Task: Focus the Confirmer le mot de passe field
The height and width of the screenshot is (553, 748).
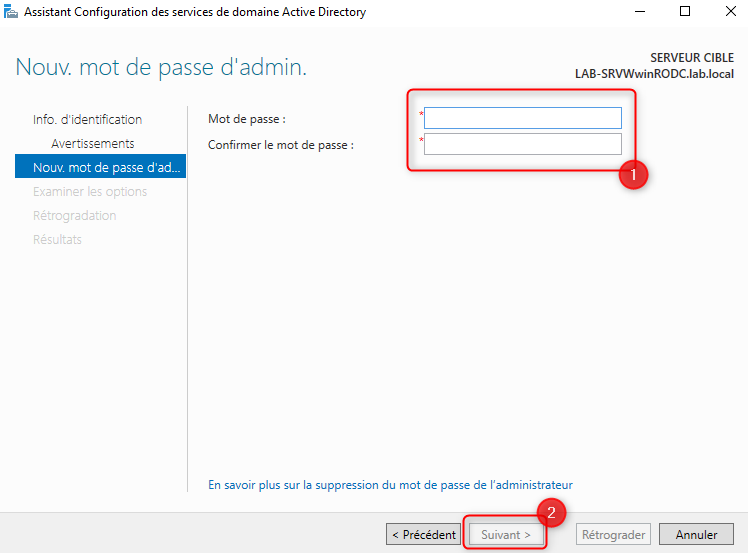Action: (522, 144)
